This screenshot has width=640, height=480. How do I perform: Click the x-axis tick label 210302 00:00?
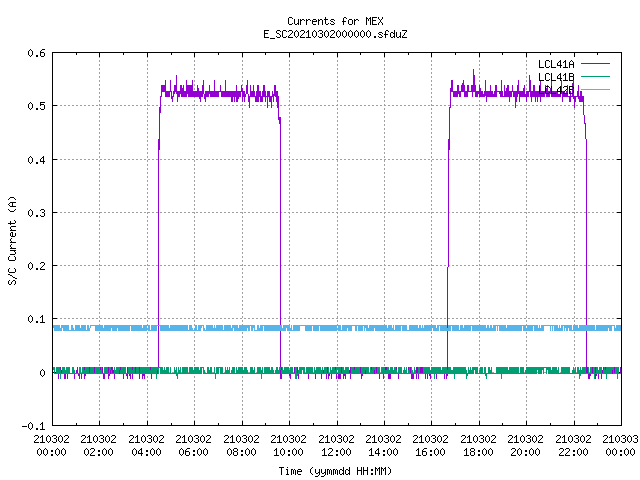click(x=51, y=446)
